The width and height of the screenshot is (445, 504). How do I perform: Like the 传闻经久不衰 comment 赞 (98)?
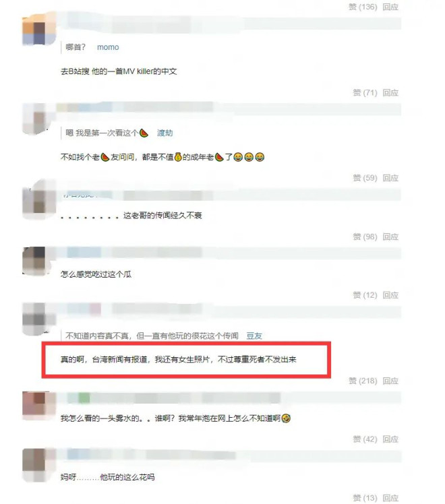(x=365, y=237)
